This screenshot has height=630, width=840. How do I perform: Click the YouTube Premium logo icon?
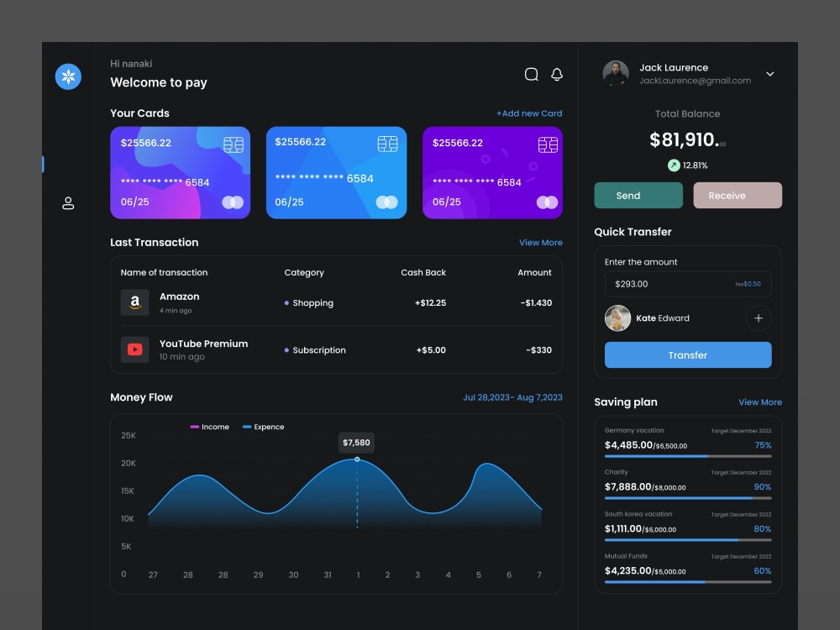pyautogui.click(x=135, y=349)
